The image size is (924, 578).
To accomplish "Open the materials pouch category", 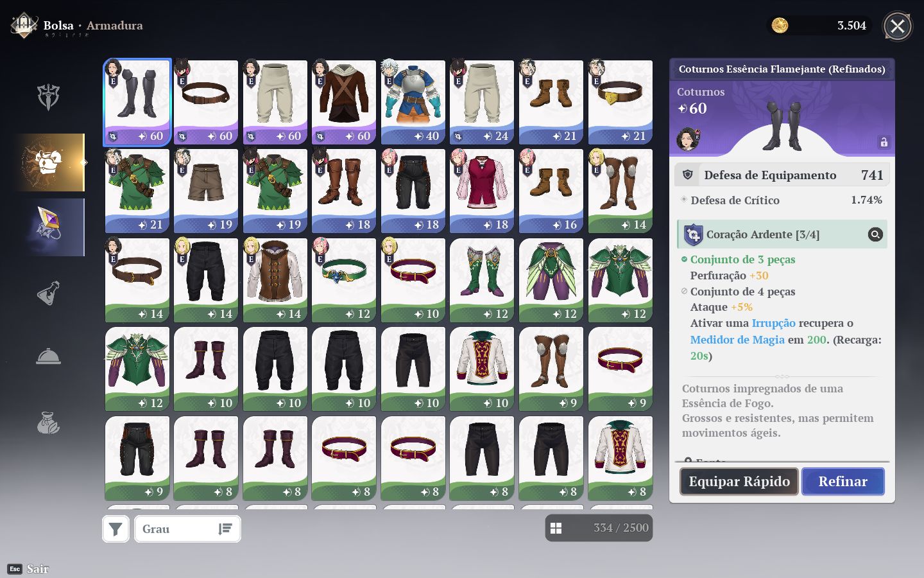I will pos(48,423).
